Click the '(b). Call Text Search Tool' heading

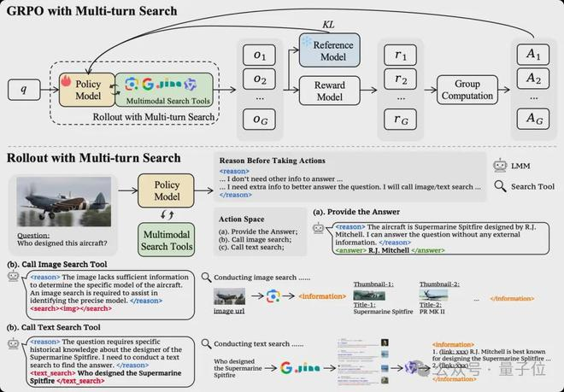(x=54, y=327)
